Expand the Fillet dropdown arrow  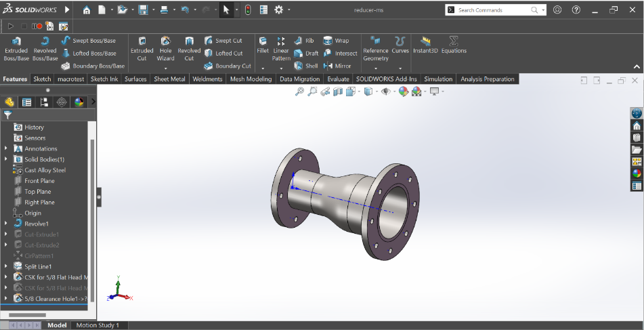[263, 68]
